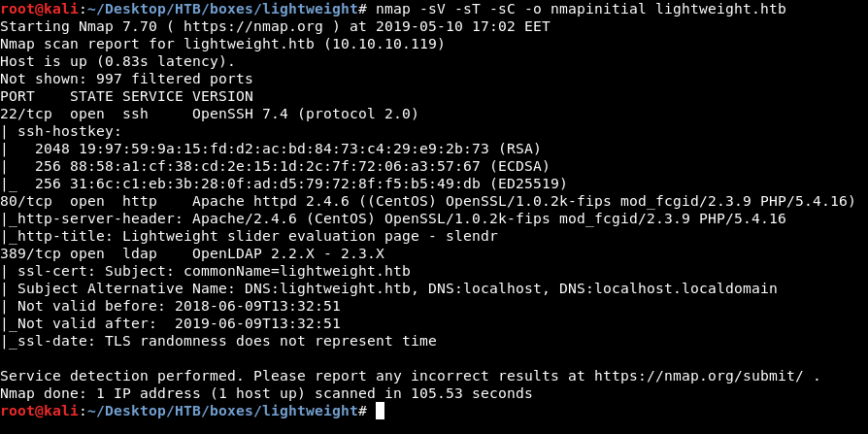The image size is (868, 434).
Task: Click the 389/tcp port entry
Action: [30, 253]
